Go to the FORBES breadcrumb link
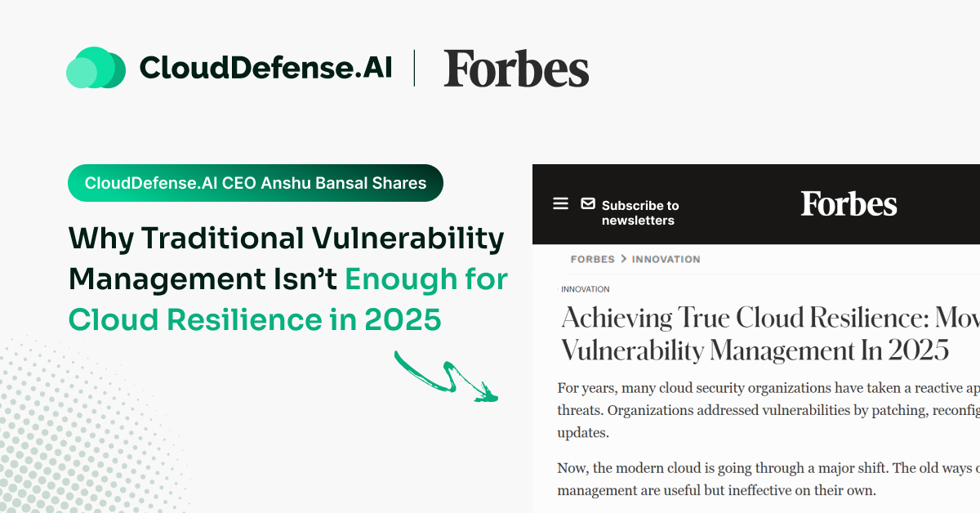The height and width of the screenshot is (513, 980). tap(592, 259)
